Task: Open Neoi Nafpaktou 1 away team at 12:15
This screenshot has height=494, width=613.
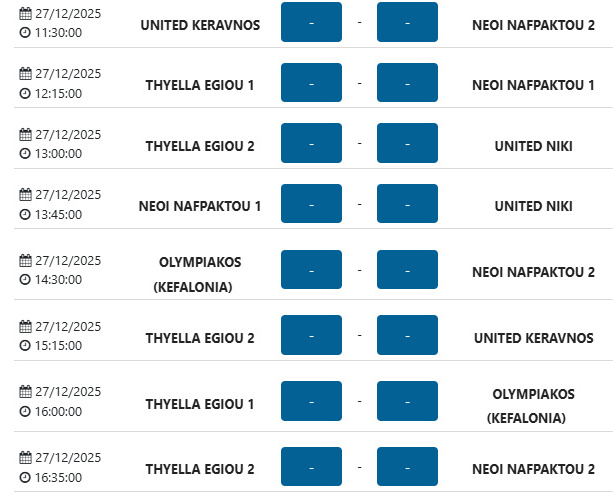Action: point(533,85)
